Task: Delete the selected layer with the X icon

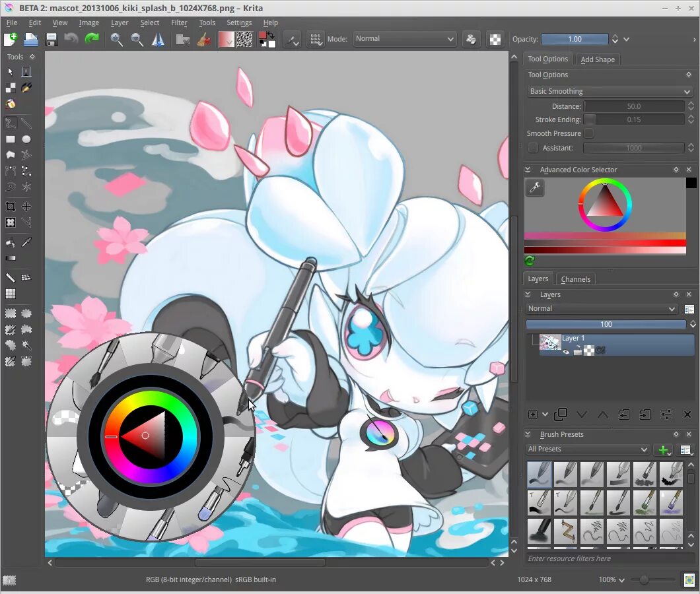Action: point(687,414)
